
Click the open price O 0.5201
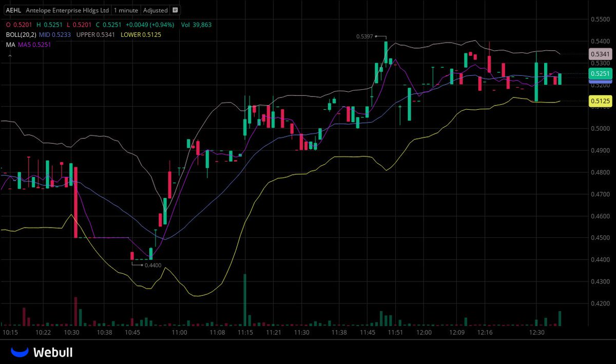click(x=20, y=25)
